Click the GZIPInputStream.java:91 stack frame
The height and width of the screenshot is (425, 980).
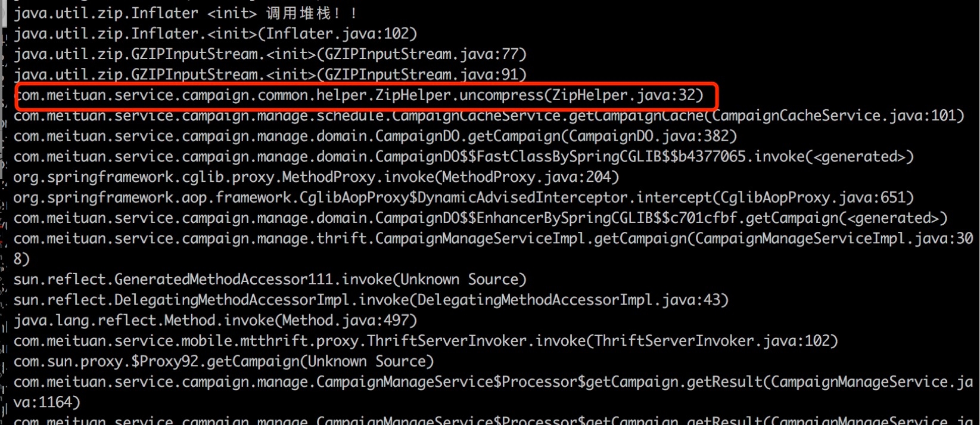pos(270,75)
